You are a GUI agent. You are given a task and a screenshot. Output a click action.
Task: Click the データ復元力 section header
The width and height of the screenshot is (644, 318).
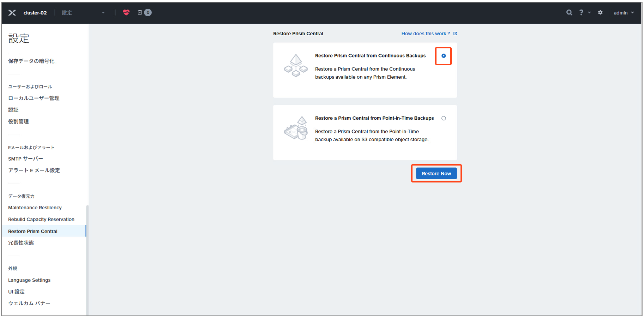[22, 196]
